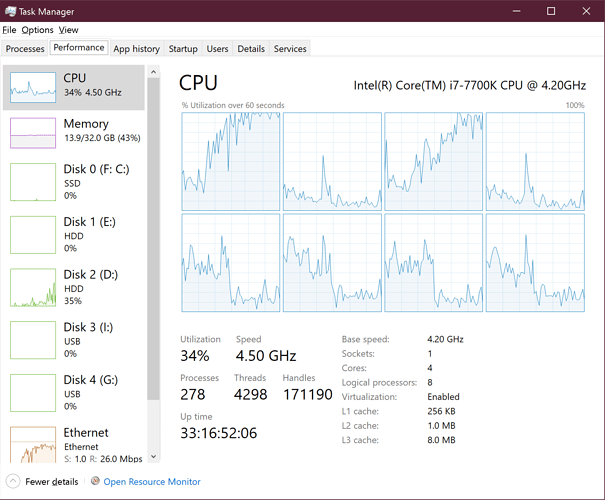Viewport: 605px width, 500px height.
Task: Select Disk 3 (I:) USB graph
Action: 33,340
